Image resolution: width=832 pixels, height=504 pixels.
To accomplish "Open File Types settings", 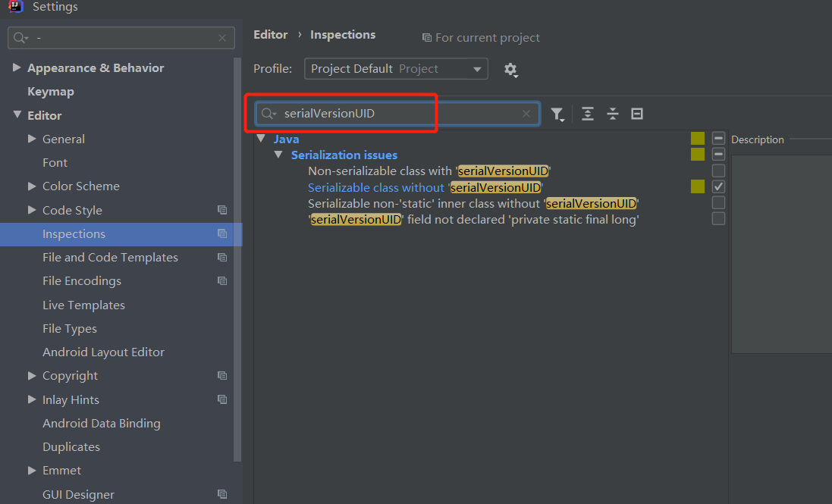I will point(70,329).
